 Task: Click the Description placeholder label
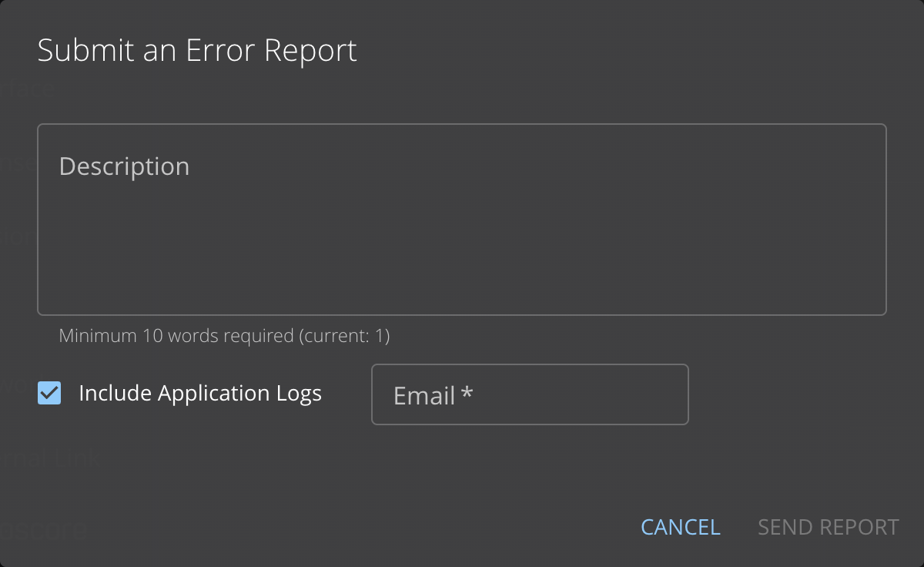[124, 167]
